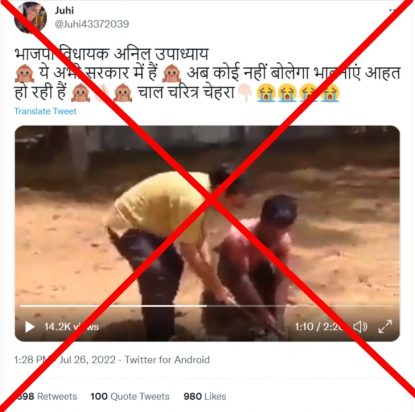Click the video frame thumbnail
The image size is (415, 412).
pyautogui.click(x=207, y=233)
